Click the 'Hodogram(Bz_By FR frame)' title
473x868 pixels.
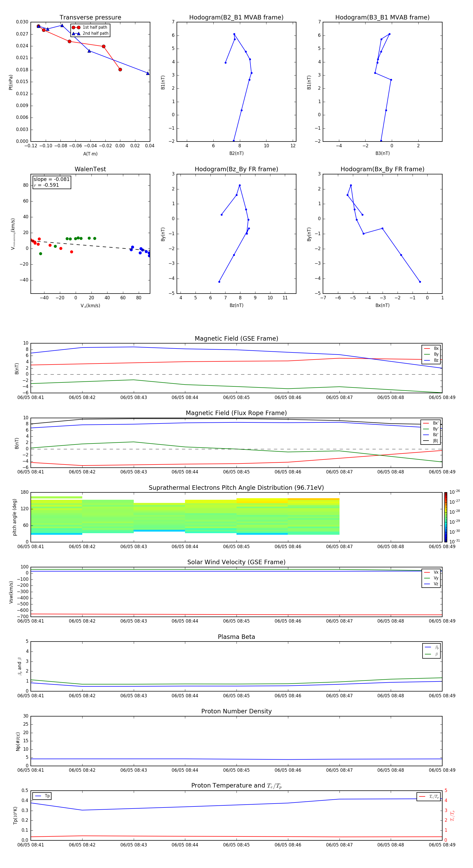tap(236, 169)
